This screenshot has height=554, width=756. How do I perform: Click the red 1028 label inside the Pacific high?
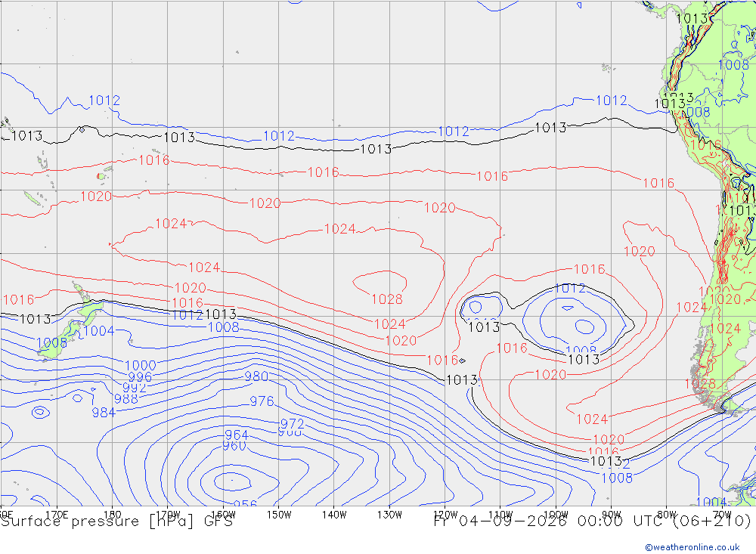coord(386,299)
